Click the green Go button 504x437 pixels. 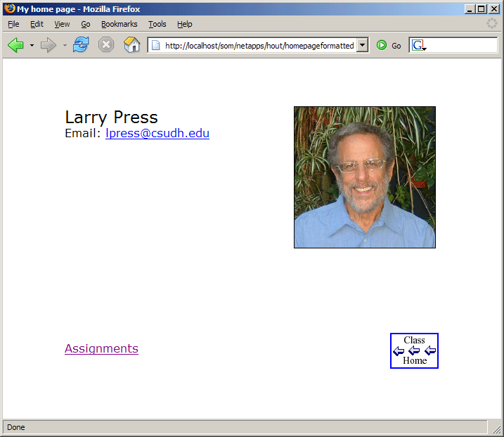[x=389, y=45]
